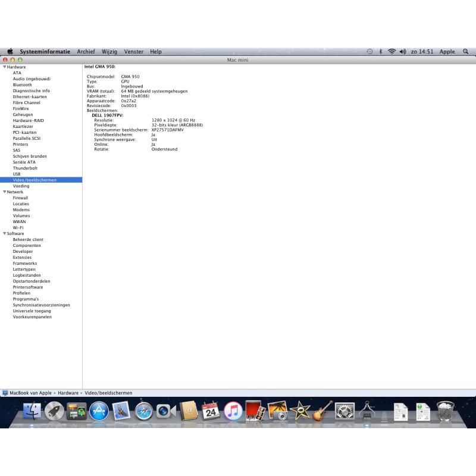476x476 pixels.
Task: Open the Systeeminformatie menu
Action: pyautogui.click(x=45, y=52)
